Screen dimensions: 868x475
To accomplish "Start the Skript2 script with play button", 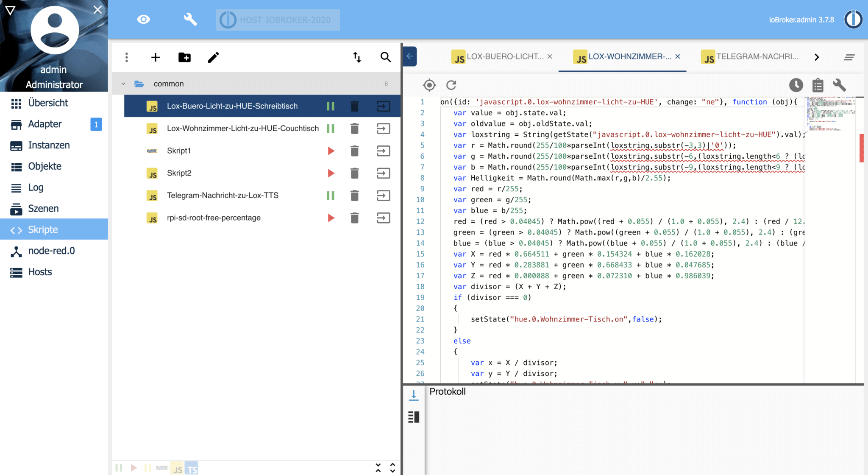I will (x=331, y=173).
